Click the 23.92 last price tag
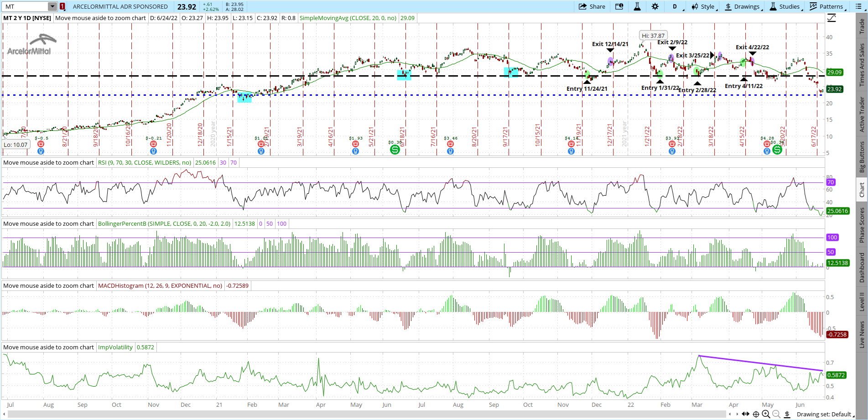868x420 pixels. pos(834,89)
